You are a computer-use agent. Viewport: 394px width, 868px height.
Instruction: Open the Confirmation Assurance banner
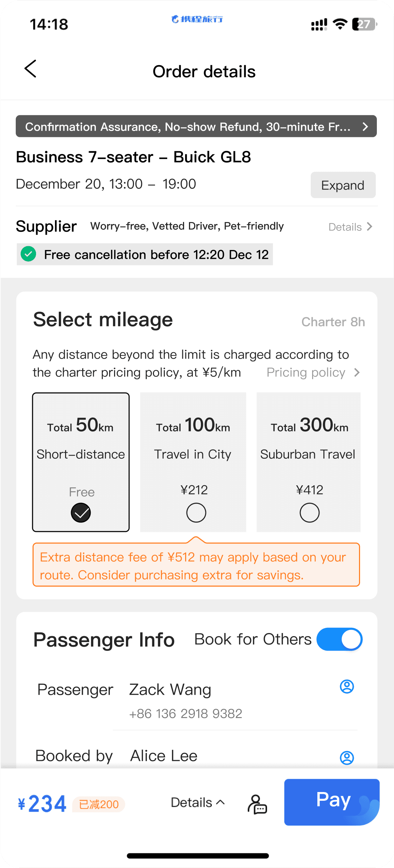coord(196,126)
